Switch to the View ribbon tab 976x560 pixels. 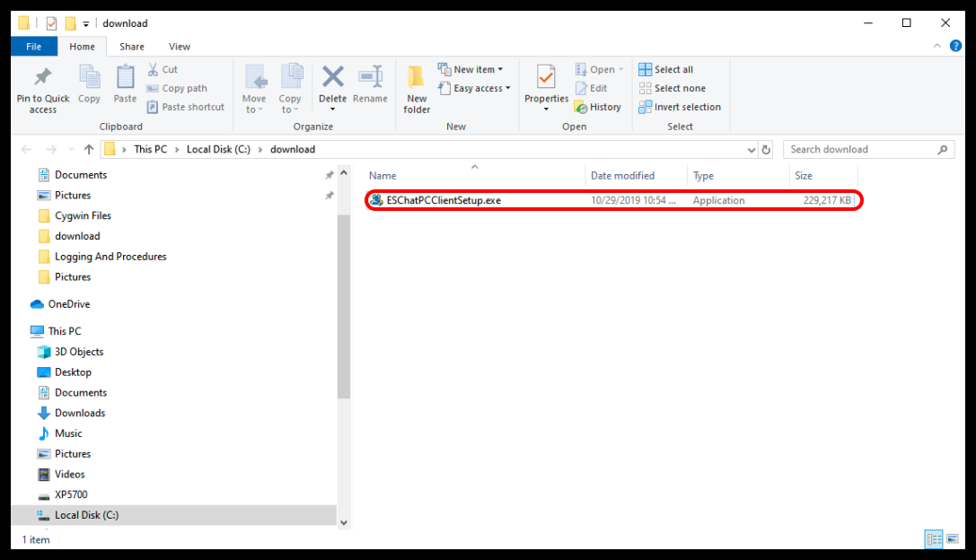[180, 47]
